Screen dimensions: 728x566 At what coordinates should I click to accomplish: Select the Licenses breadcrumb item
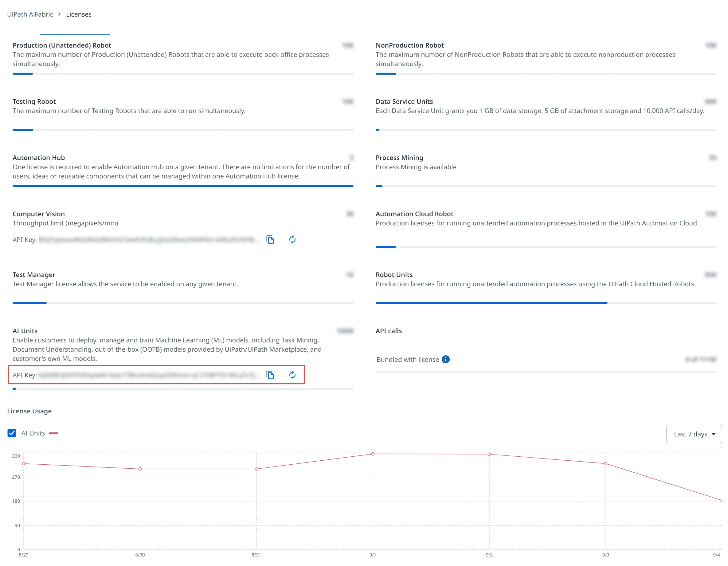[x=79, y=14]
